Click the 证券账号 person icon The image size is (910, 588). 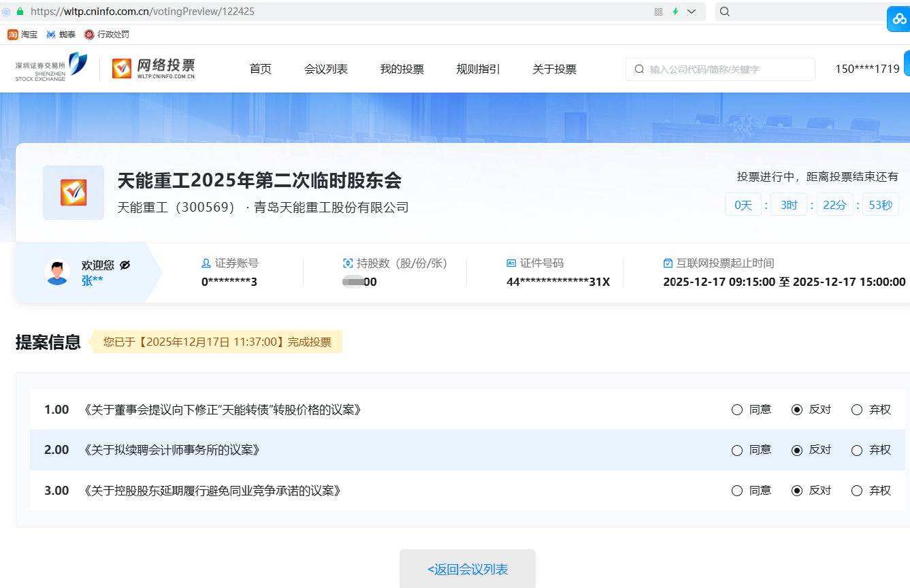tap(206, 263)
